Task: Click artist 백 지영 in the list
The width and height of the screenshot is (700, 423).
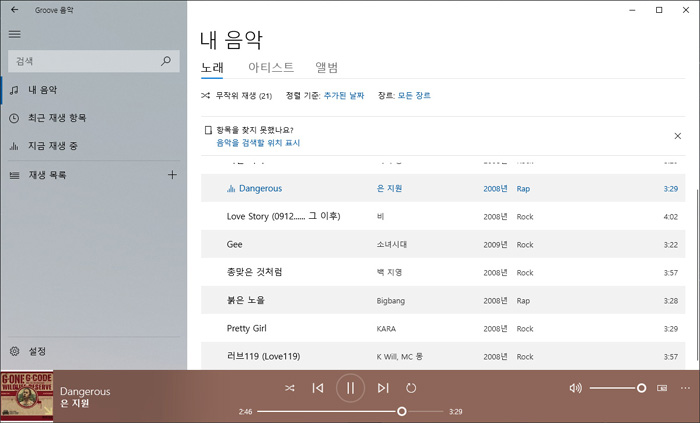Action: (389, 273)
